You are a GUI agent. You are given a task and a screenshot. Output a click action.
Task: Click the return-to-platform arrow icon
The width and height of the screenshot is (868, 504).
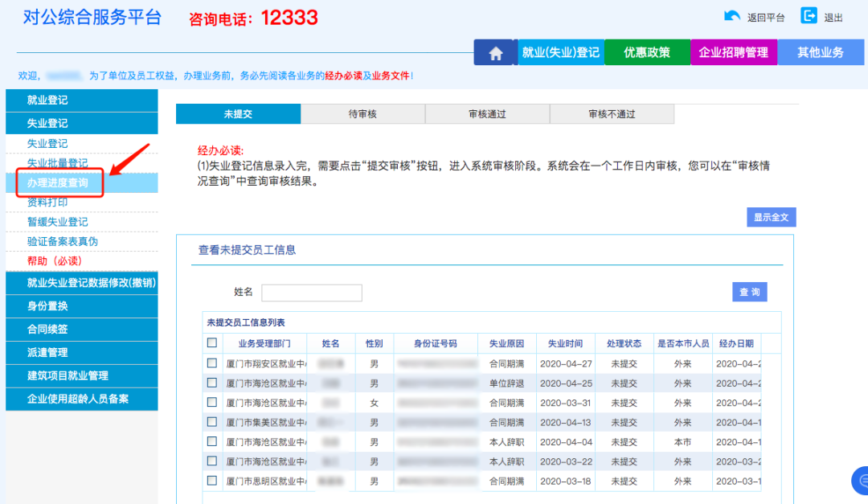coord(732,16)
